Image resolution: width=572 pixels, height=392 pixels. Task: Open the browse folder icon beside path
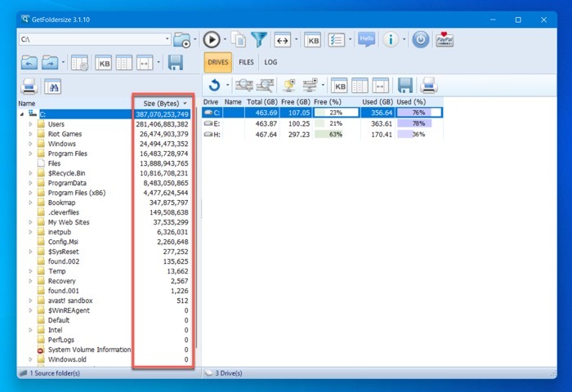tap(182, 40)
